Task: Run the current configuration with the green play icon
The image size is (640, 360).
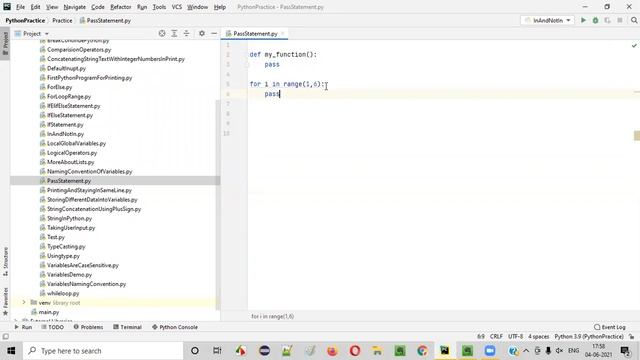Action: [x=583, y=20]
